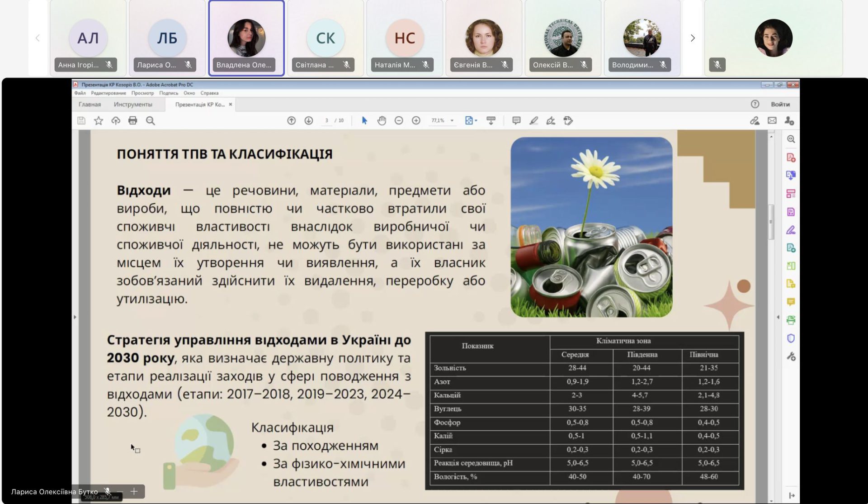
Task: Show next participants with right chevron
Action: [692, 38]
